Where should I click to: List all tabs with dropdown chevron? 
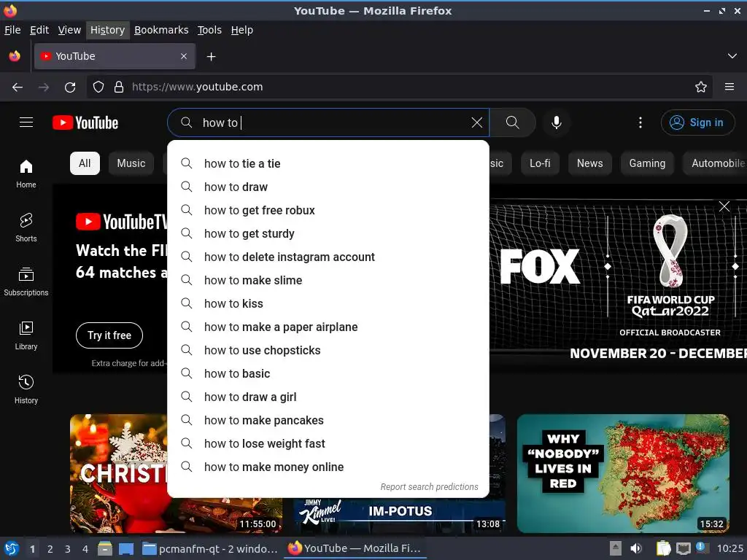click(732, 56)
